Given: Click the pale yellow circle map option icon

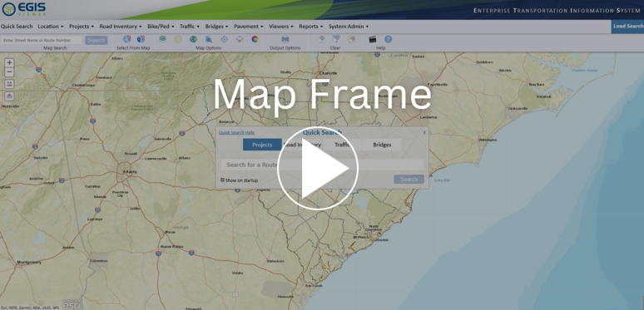Looking at the screenshot, I should (178, 39).
